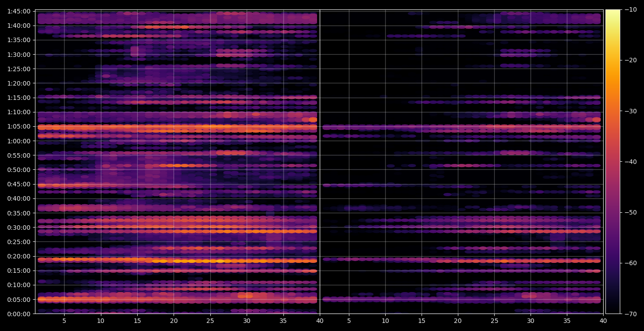644x331 pixels.
Task: Select the 0:25:00 time label
Action: (x=19, y=242)
